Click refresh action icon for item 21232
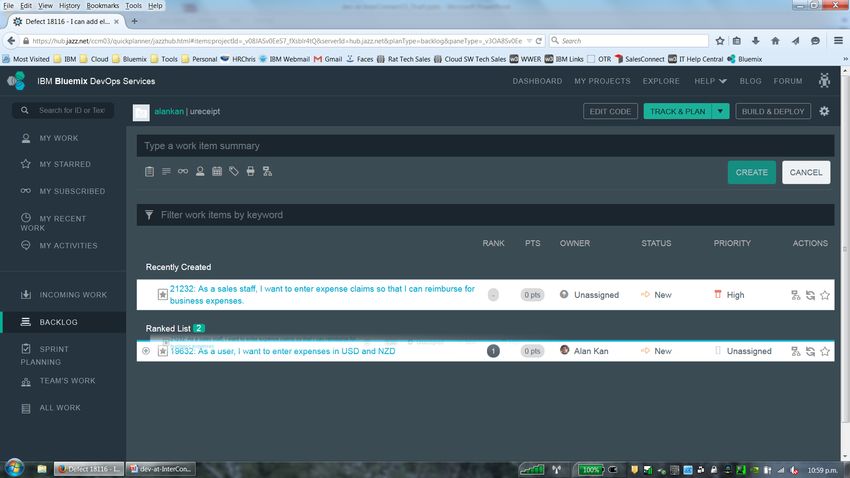The width and height of the screenshot is (850, 478). [x=810, y=295]
